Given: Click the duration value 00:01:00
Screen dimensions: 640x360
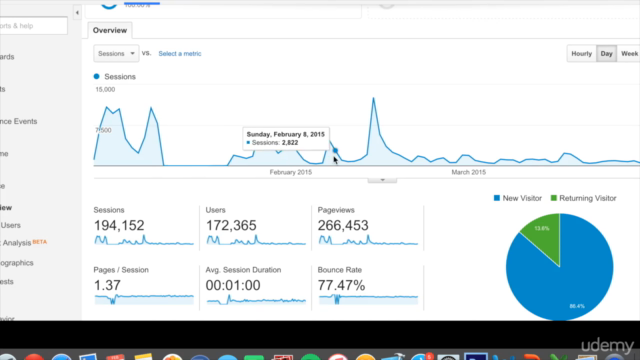Looking at the screenshot, I should [233, 285].
